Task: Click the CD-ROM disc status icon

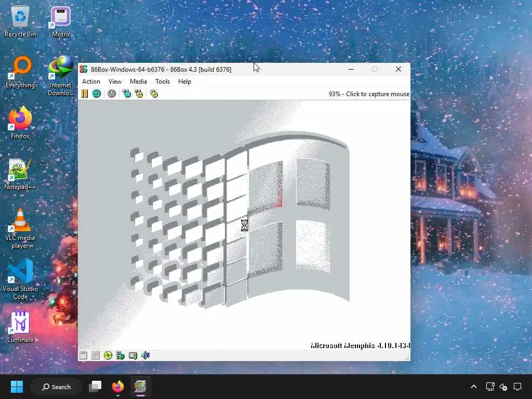Action: click(x=108, y=355)
